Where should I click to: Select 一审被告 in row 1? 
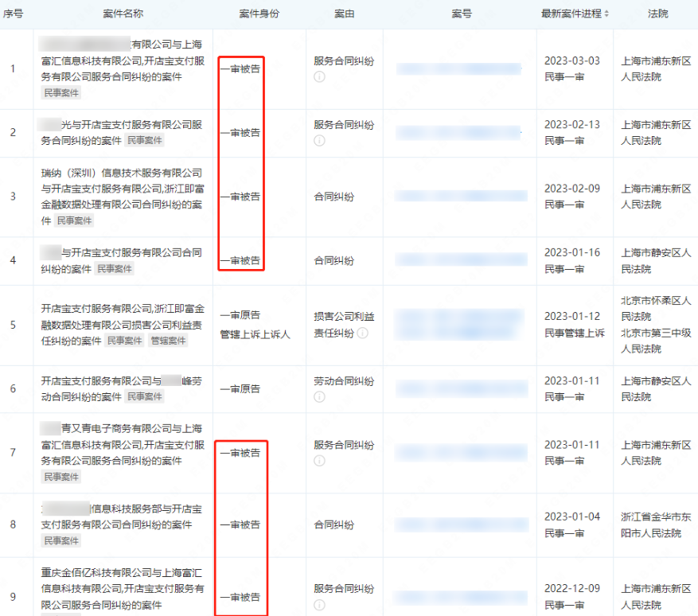[x=240, y=69]
